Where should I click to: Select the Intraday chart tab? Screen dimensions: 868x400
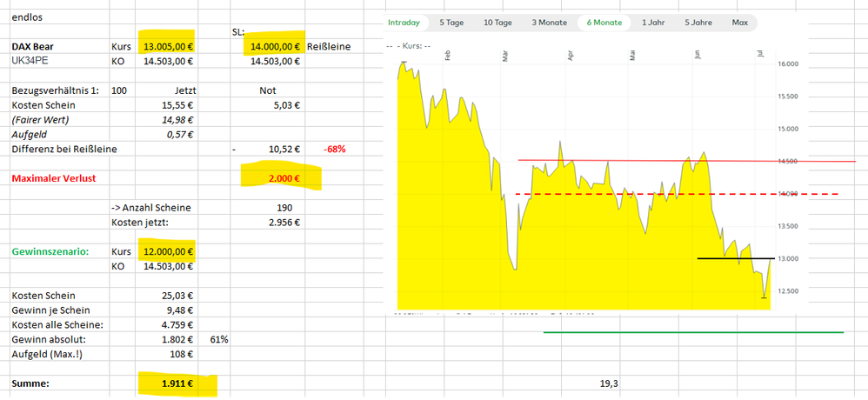point(404,23)
